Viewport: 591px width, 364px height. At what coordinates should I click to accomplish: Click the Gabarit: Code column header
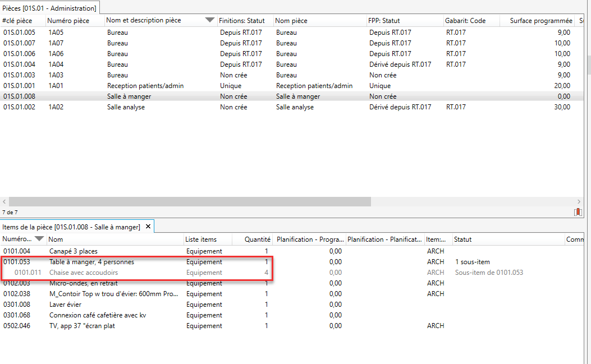[x=466, y=21]
